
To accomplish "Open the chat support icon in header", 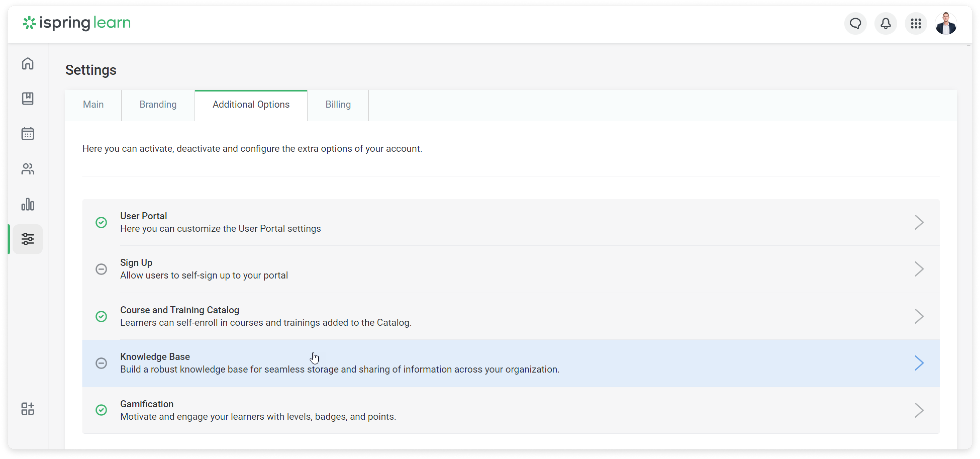I will tap(855, 23).
